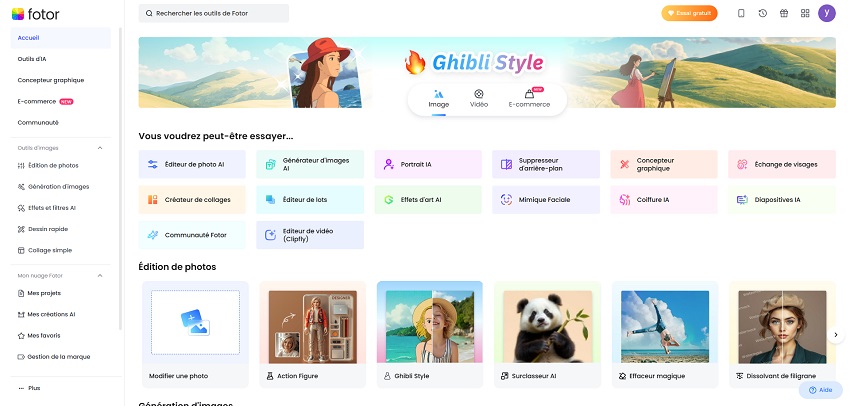Switch to the Vidéo banner tab
Image resolution: width=850 pixels, height=406 pixels.
click(479, 99)
